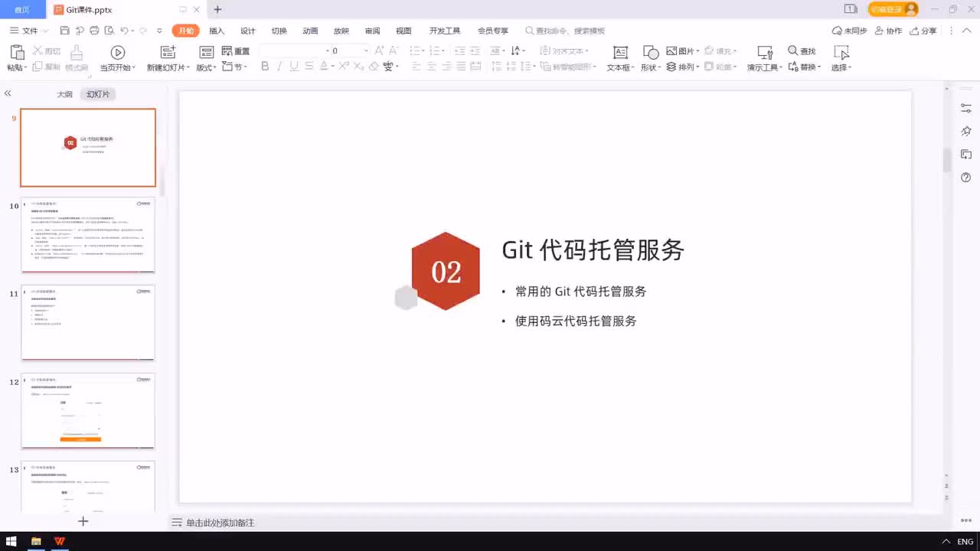Screen dimensions: 980x551
Task: Switch panel to Outline (大纲) view
Action: point(64,94)
